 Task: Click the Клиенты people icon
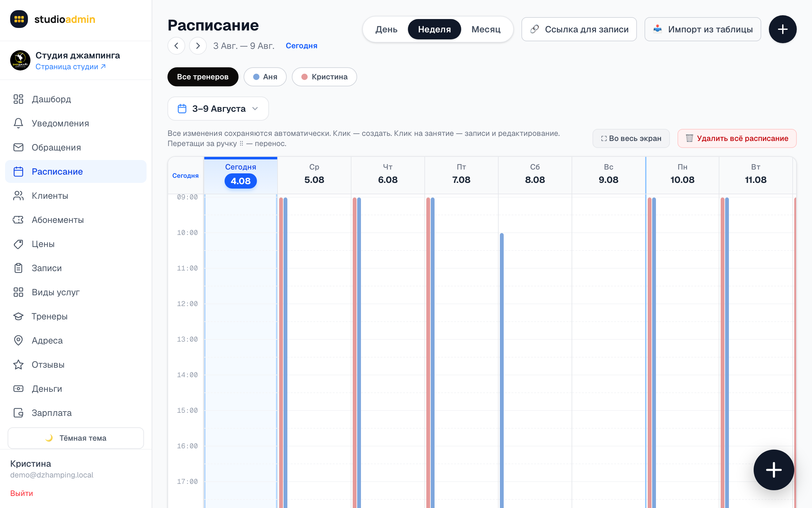[18, 196]
